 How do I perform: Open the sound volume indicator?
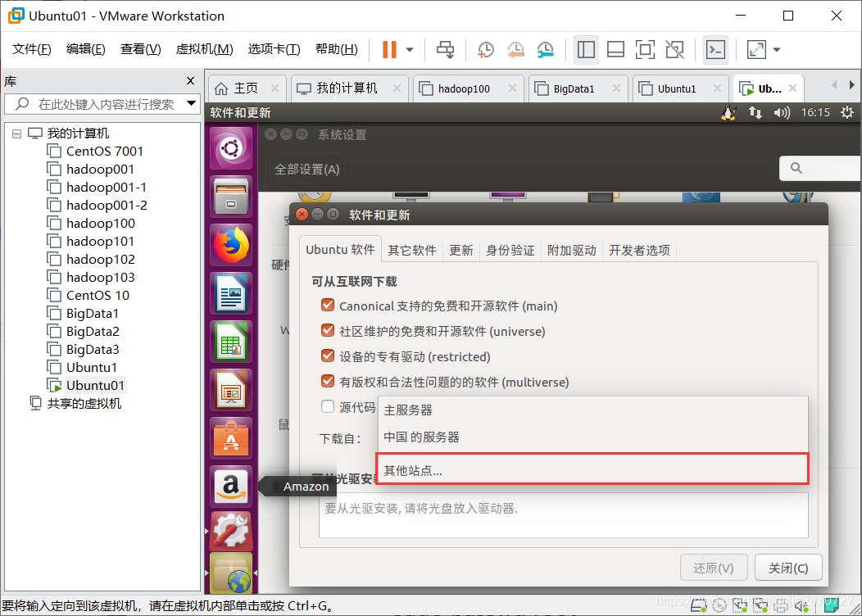(x=781, y=113)
